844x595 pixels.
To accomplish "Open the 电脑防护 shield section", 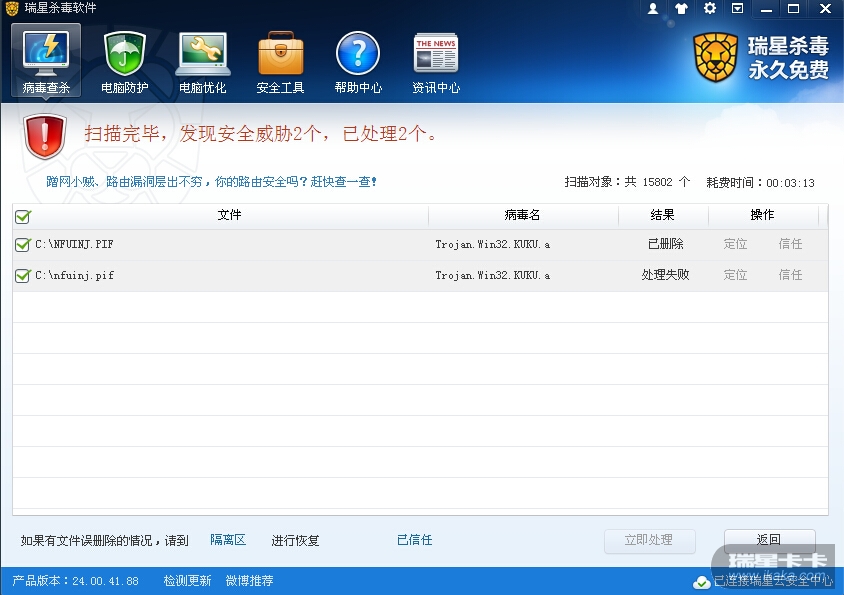I will point(124,61).
